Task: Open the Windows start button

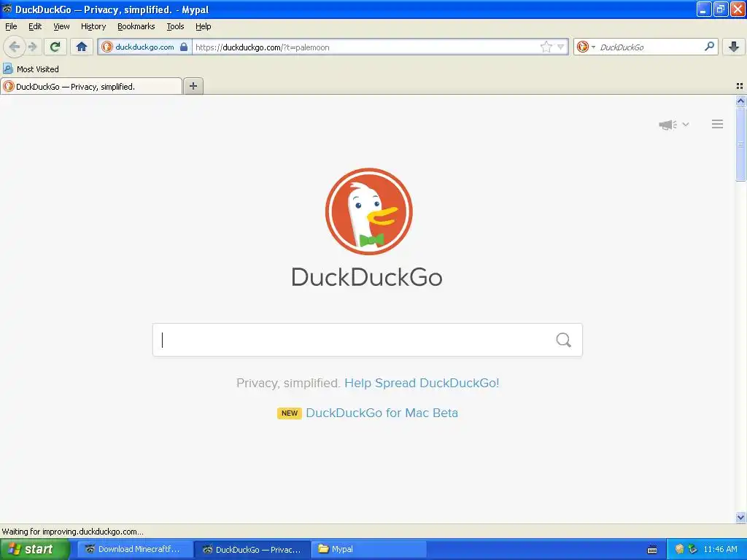Action: click(x=34, y=549)
